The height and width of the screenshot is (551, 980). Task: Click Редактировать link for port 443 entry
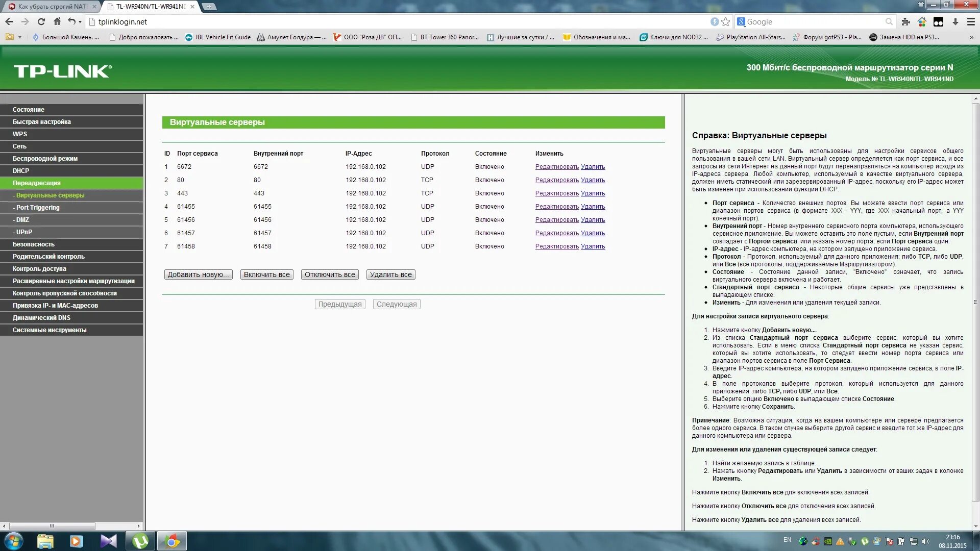coord(557,193)
